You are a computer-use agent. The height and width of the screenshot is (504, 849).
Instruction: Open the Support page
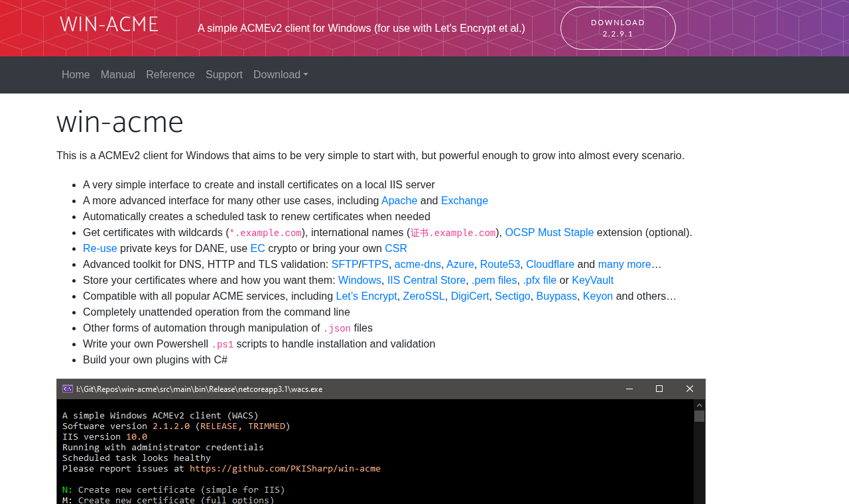tap(224, 75)
